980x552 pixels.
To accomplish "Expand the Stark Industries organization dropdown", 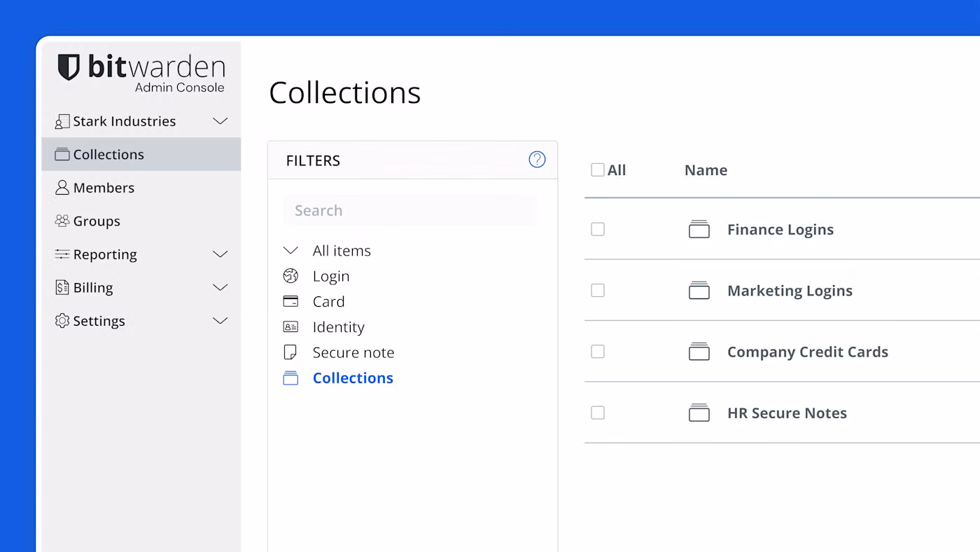I will click(x=220, y=120).
